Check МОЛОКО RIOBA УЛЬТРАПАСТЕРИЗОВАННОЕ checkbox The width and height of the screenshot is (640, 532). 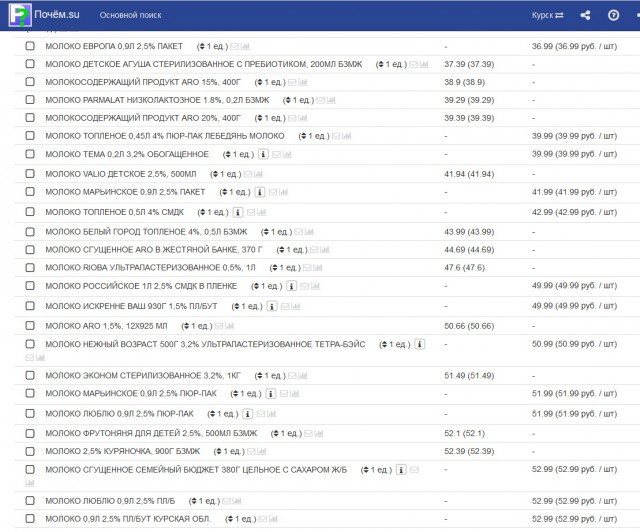point(30,267)
